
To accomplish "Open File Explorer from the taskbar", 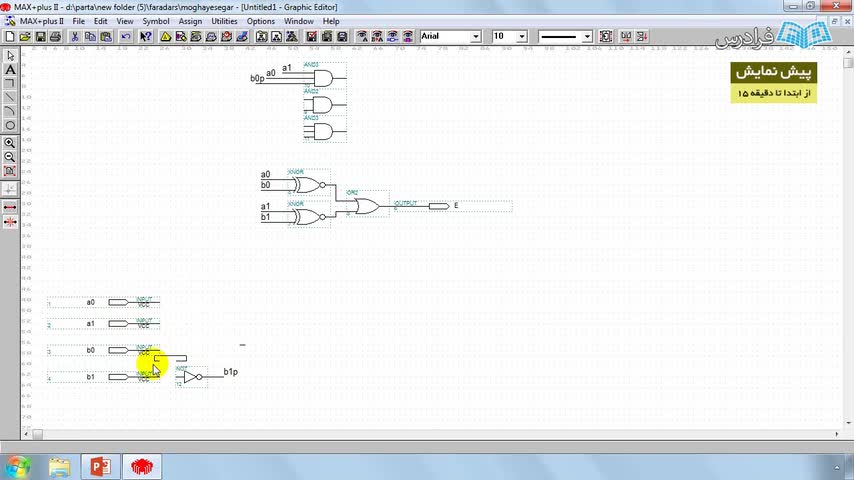I will 59,467.
